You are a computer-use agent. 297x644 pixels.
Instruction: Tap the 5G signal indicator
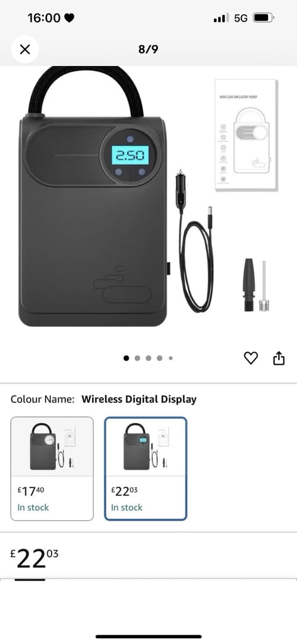click(x=241, y=18)
